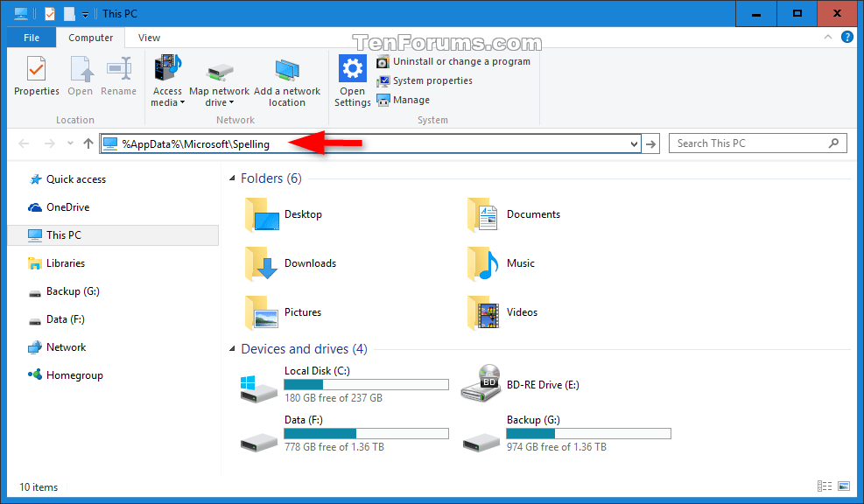864x504 pixels.
Task: Open the File menu
Action: (31, 38)
